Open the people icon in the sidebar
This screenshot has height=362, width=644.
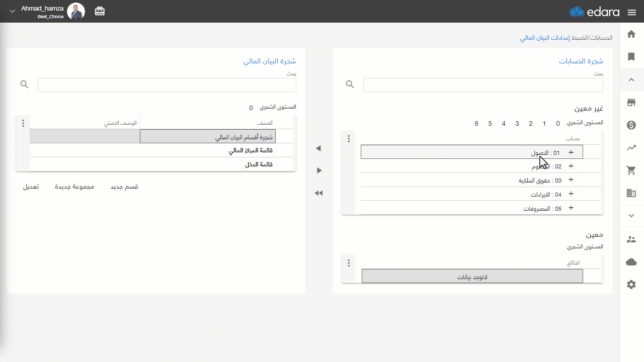[631, 239]
